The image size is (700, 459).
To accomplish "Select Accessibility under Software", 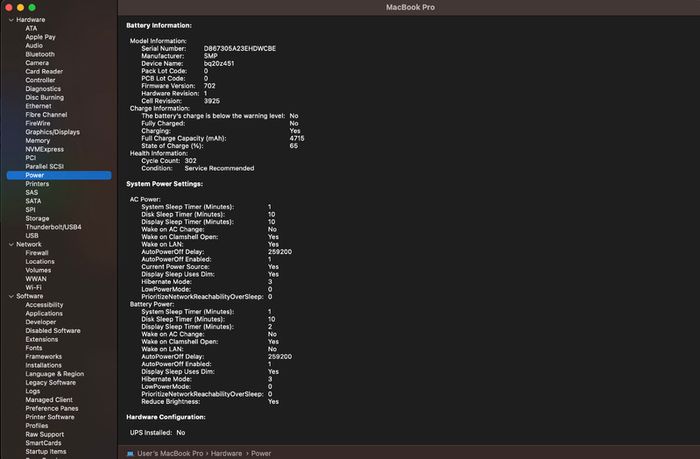I will (x=44, y=305).
